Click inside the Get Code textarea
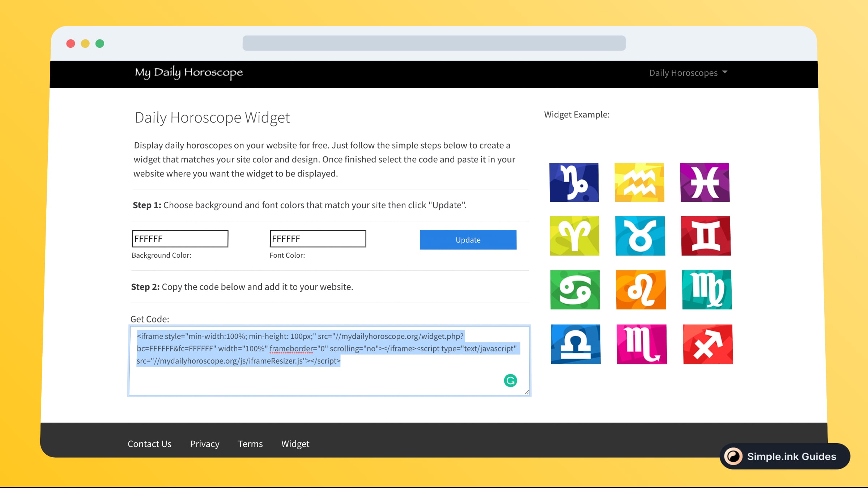The height and width of the screenshot is (488, 868). point(329,361)
